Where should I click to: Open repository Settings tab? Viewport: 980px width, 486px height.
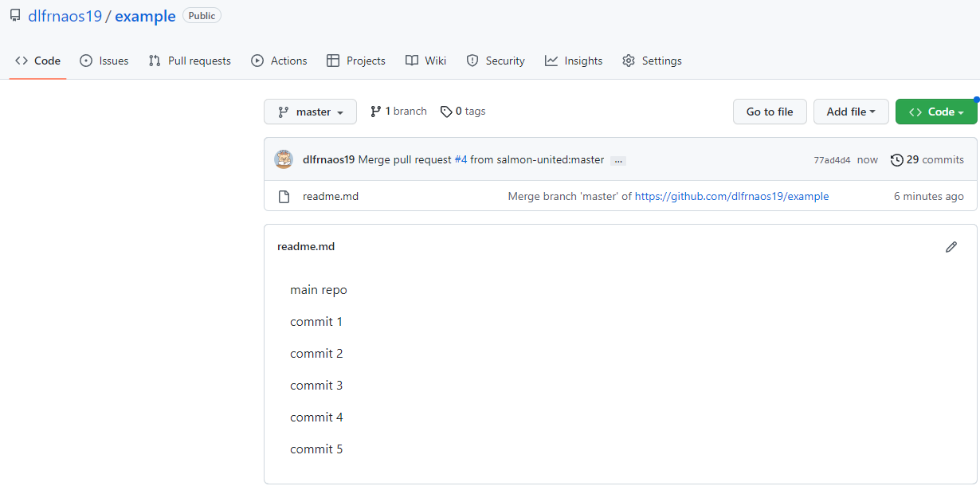coord(652,61)
